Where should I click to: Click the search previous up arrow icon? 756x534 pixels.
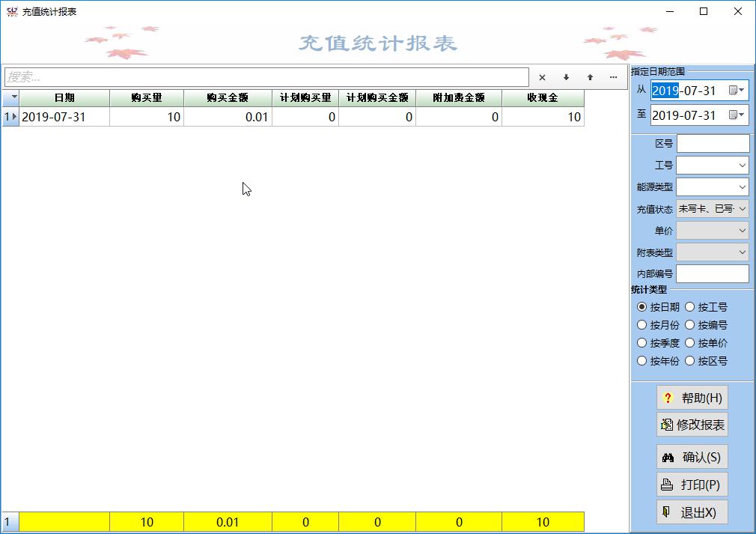(590, 77)
